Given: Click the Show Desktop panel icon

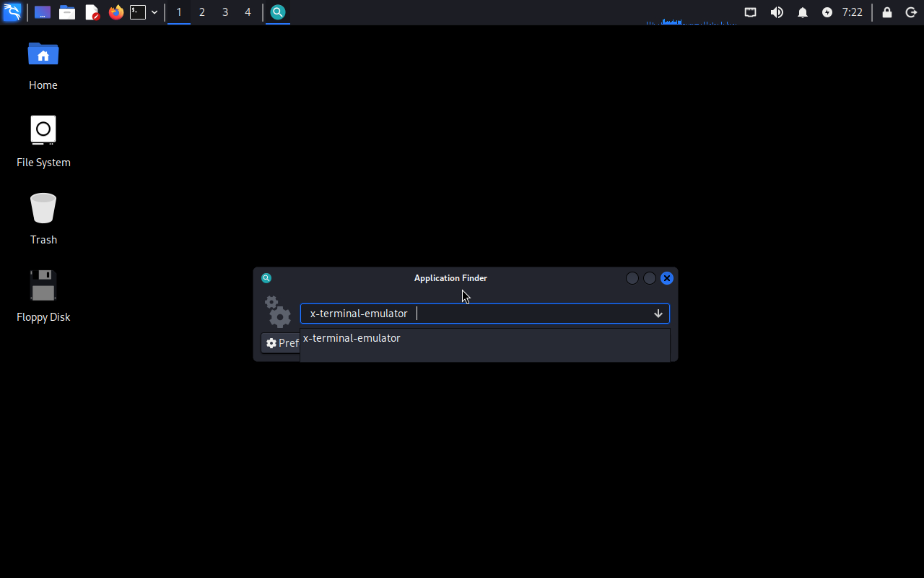Looking at the screenshot, I should (43, 12).
